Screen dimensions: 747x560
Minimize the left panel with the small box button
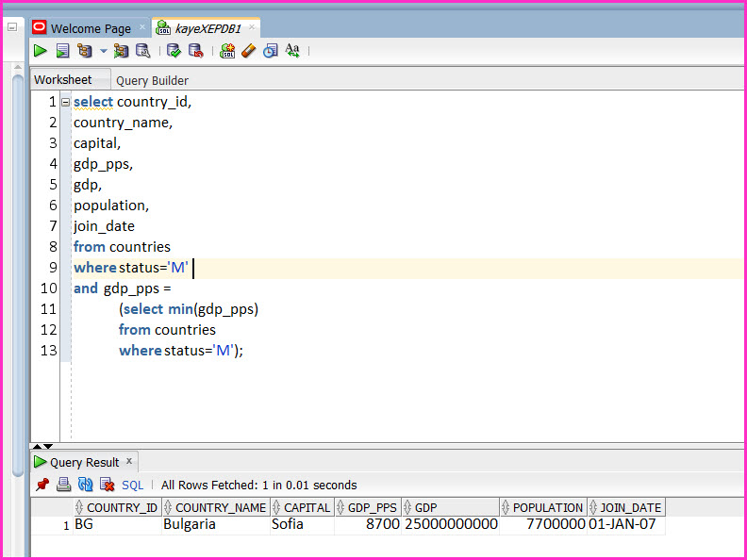[x=12, y=27]
